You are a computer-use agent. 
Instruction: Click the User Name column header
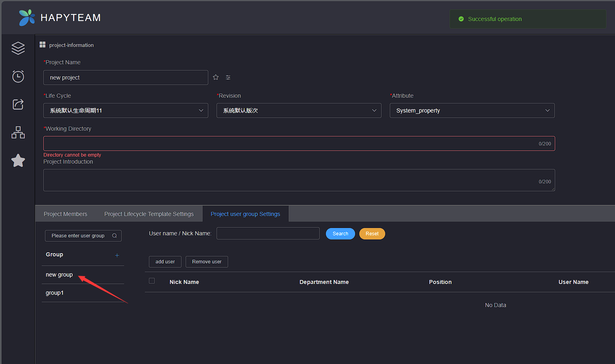(573, 282)
